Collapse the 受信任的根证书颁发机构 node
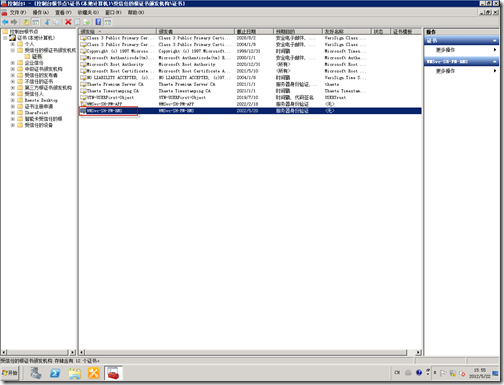This screenshot has height=385, width=504. coord(13,50)
